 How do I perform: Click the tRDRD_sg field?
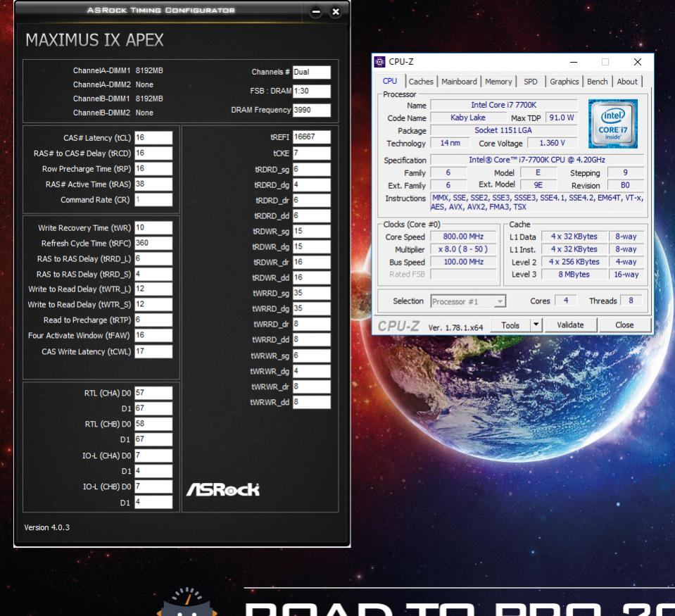point(312,169)
